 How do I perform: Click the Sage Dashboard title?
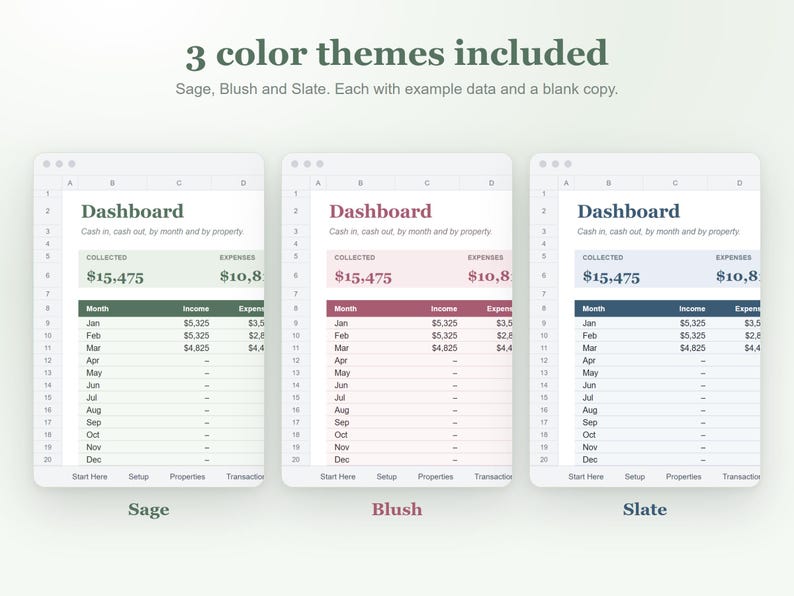(x=132, y=211)
